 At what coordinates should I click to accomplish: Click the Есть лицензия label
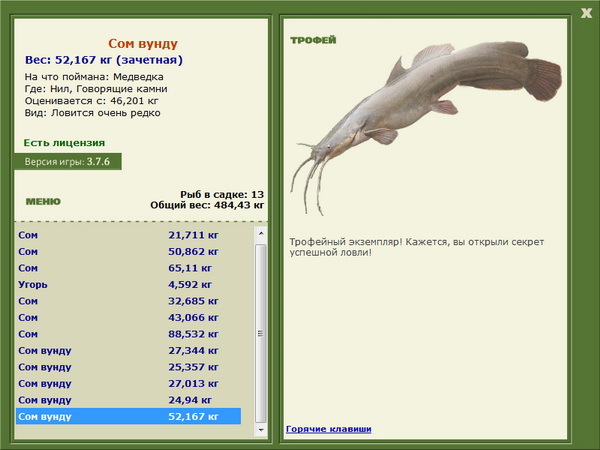pyautogui.click(x=64, y=143)
